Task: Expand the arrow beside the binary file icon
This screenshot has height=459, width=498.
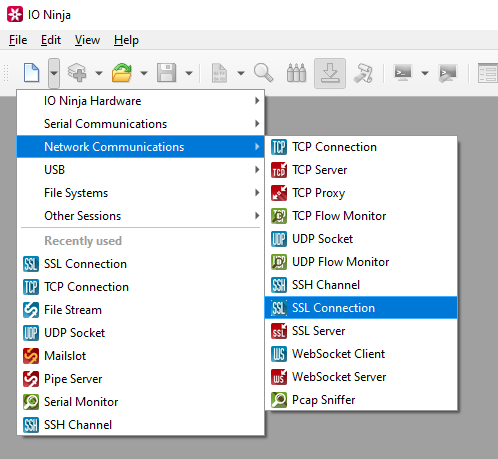Action: click(x=241, y=73)
